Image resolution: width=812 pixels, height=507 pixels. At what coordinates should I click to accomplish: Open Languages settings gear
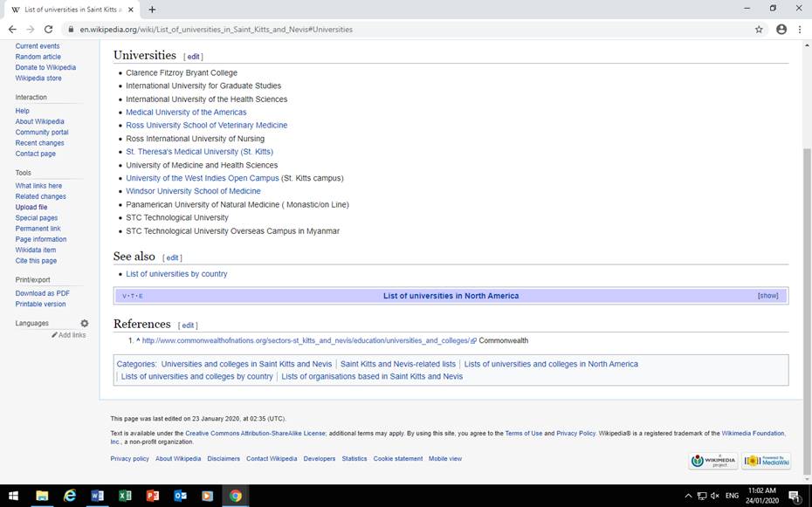[85, 324]
